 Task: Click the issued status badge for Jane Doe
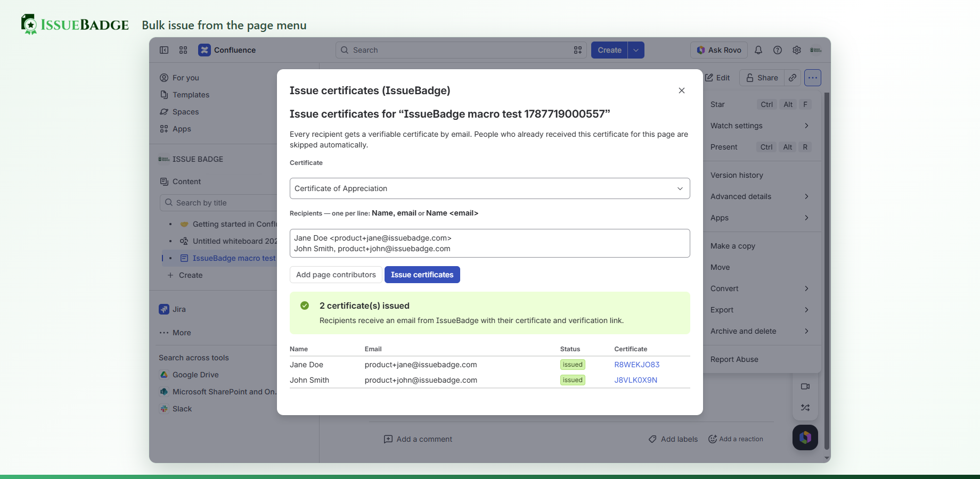tap(573, 365)
